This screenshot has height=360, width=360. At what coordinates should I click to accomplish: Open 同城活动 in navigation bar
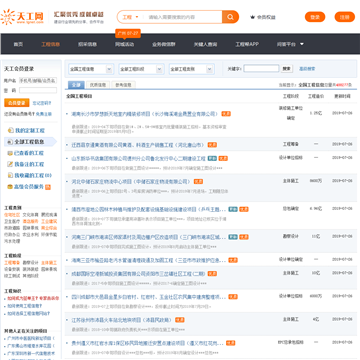[125, 44]
